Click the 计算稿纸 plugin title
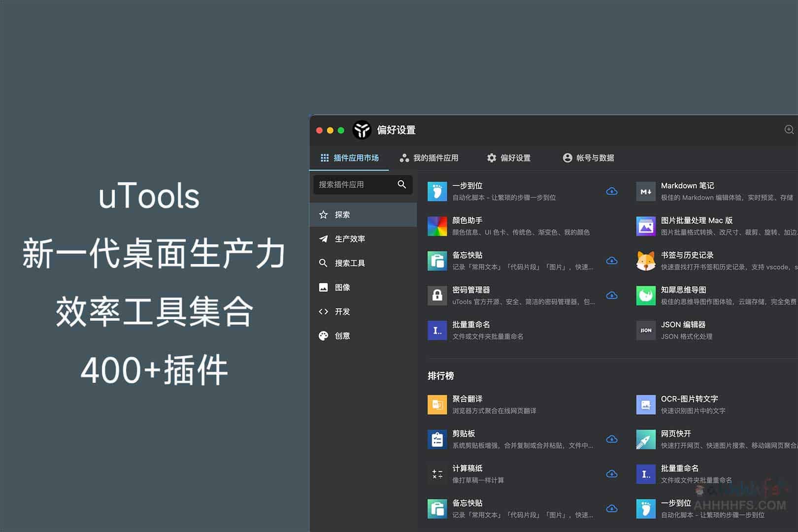The image size is (798, 532). tap(467, 468)
